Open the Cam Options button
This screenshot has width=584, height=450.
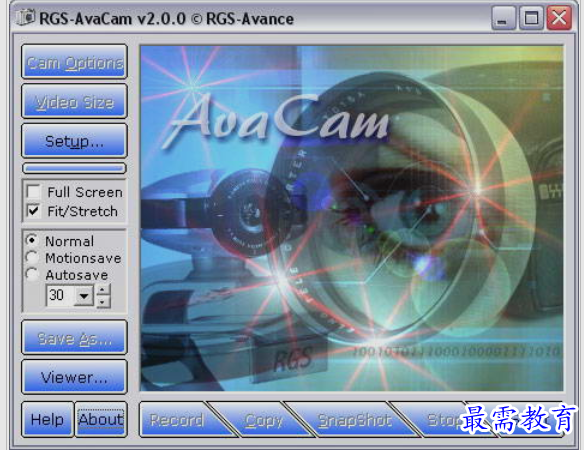tap(74, 62)
